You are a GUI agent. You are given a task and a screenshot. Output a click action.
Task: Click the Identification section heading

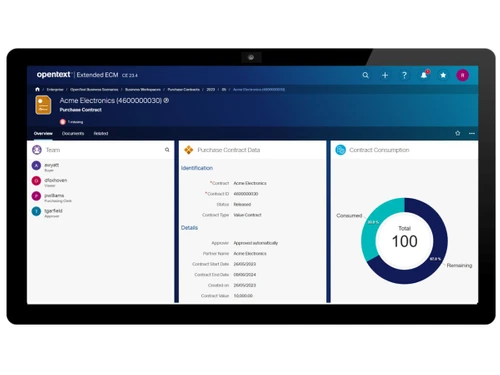pos(197,168)
